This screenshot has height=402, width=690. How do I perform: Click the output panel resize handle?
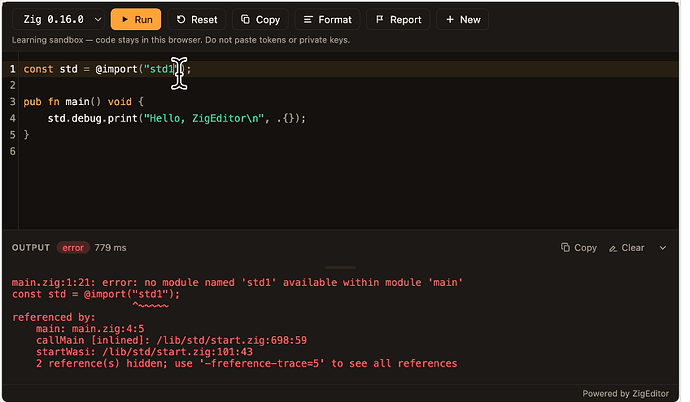[340, 267]
